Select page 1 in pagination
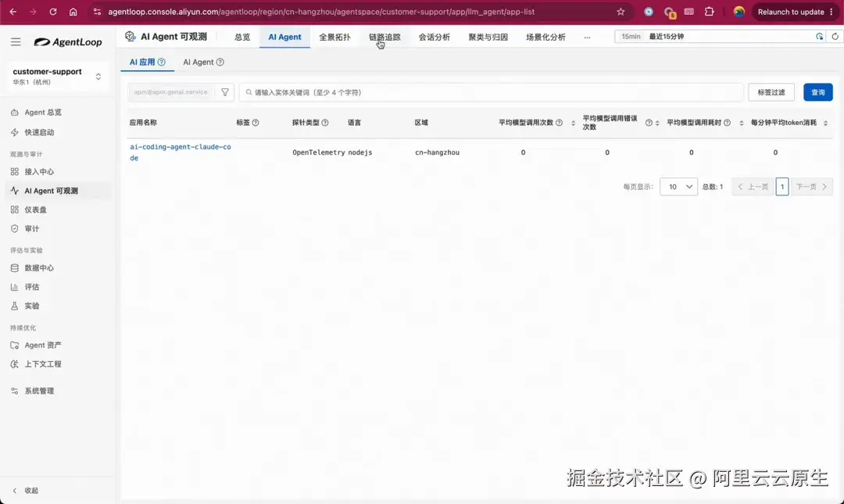 [782, 186]
